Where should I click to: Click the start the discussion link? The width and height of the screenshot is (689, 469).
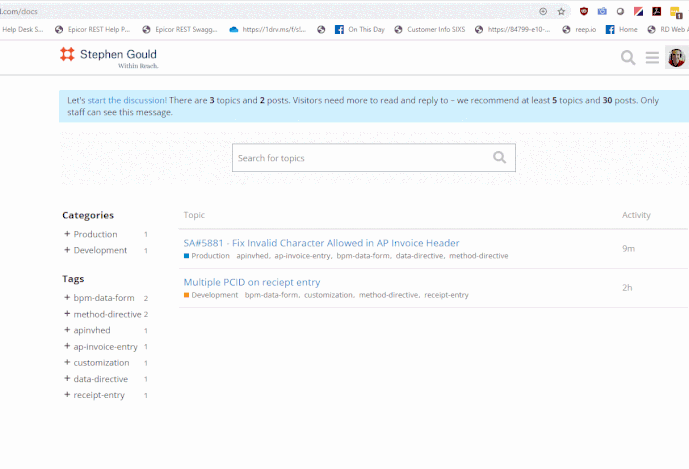pyautogui.click(x=127, y=100)
